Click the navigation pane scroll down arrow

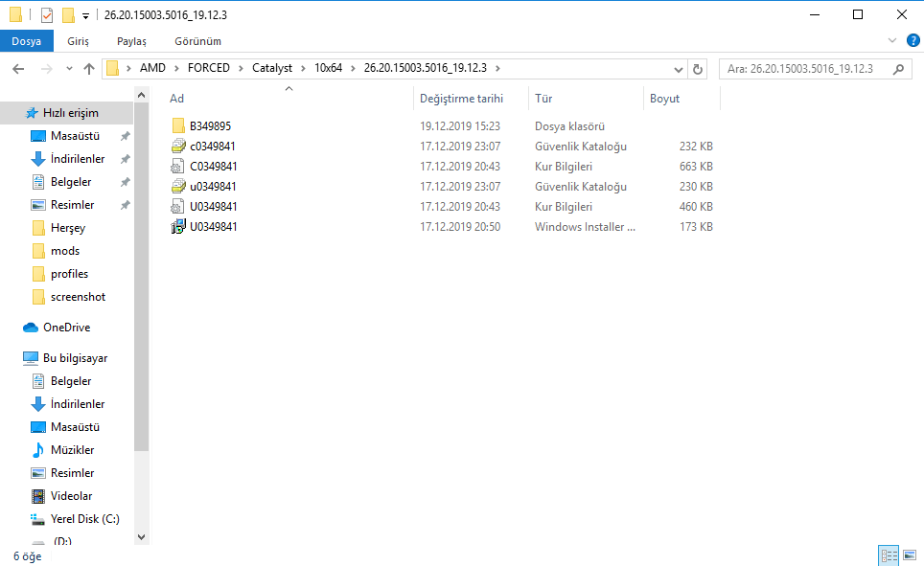(x=142, y=536)
